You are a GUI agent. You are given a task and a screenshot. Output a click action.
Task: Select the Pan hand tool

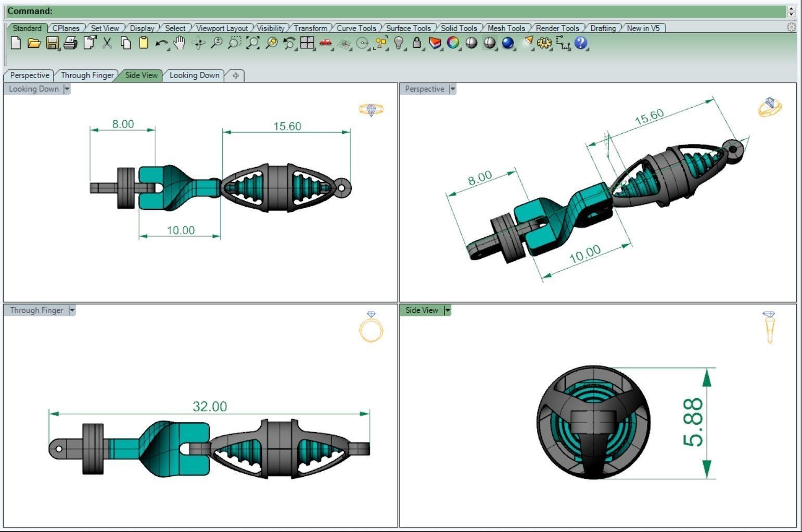(179, 43)
